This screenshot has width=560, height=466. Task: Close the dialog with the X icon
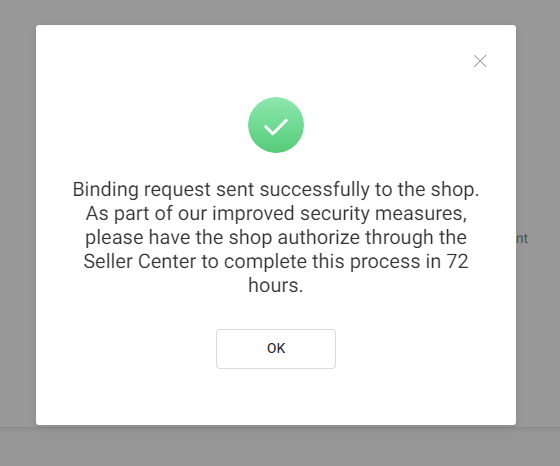[x=480, y=61]
